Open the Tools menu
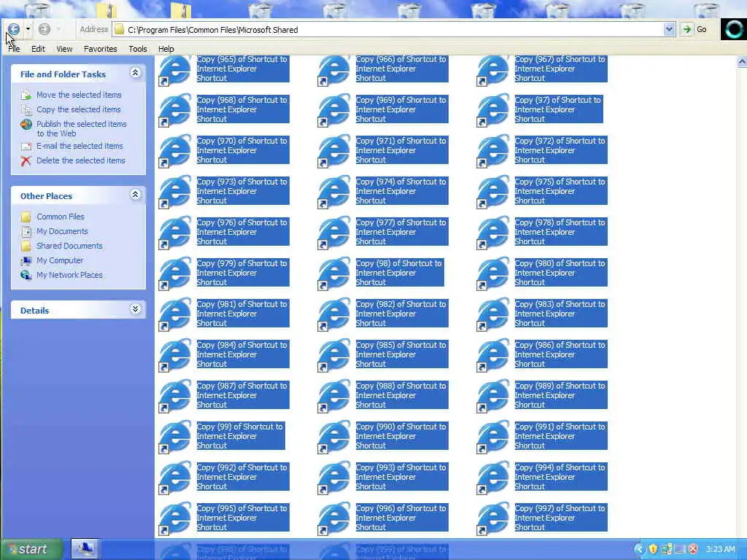Viewport: 747px width, 560px height. (138, 49)
